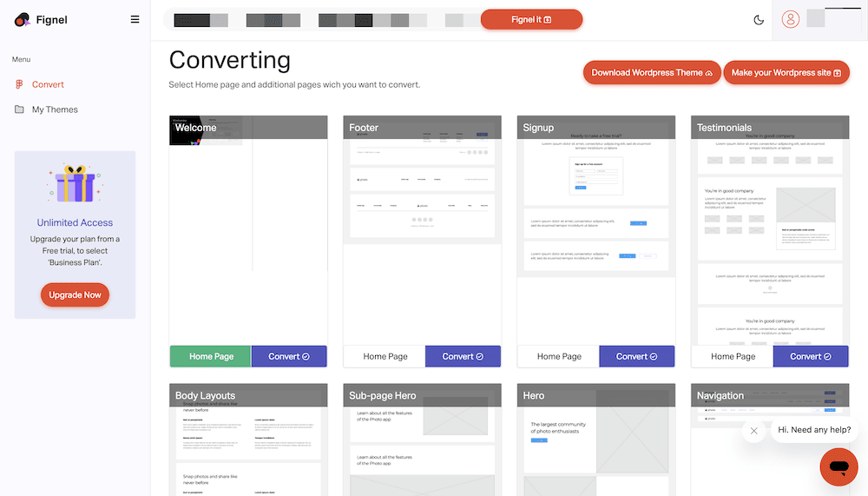The height and width of the screenshot is (496, 868).
Task: Toggle Convert on Testimonials card
Action: pyautogui.click(x=811, y=356)
